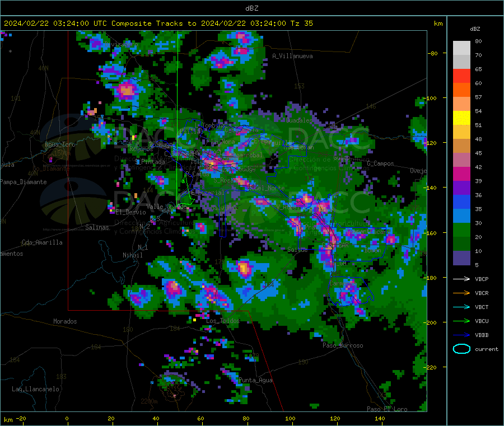This screenshot has width=504, height=426.
Task: Click the cyan VBCT arrow legend icon
Action: coord(461,307)
